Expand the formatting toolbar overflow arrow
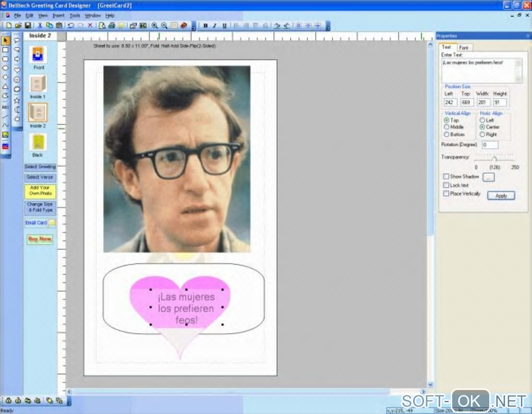This screenshot has width=532, height=414. click(x=328, y=26)
